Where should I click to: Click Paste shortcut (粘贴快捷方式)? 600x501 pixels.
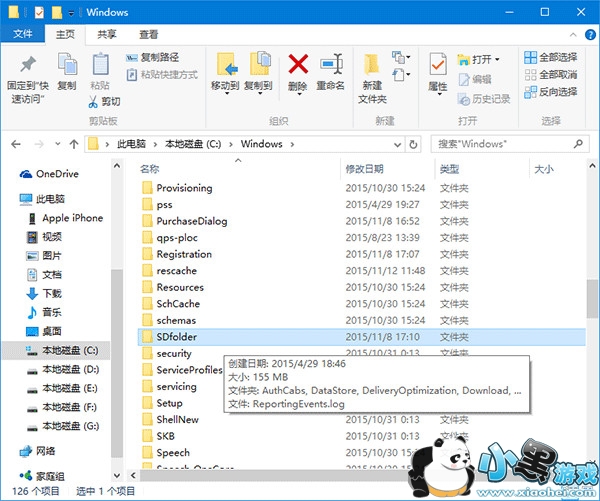coord(162,74)
